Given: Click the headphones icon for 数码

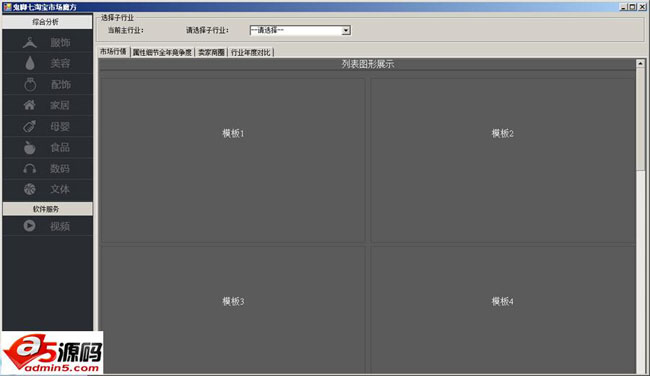Looking at the screenshot, I should 29,168.
